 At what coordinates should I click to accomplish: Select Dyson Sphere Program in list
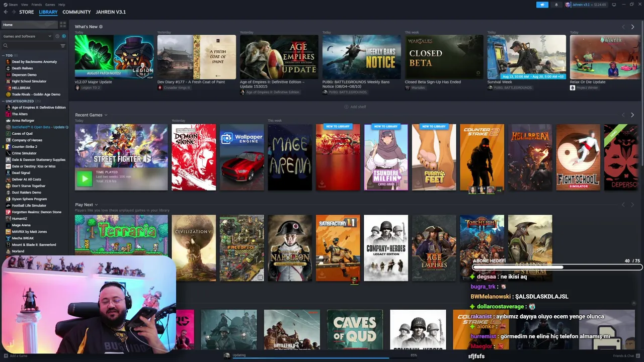pyautogui.click(x=29, y=199)
